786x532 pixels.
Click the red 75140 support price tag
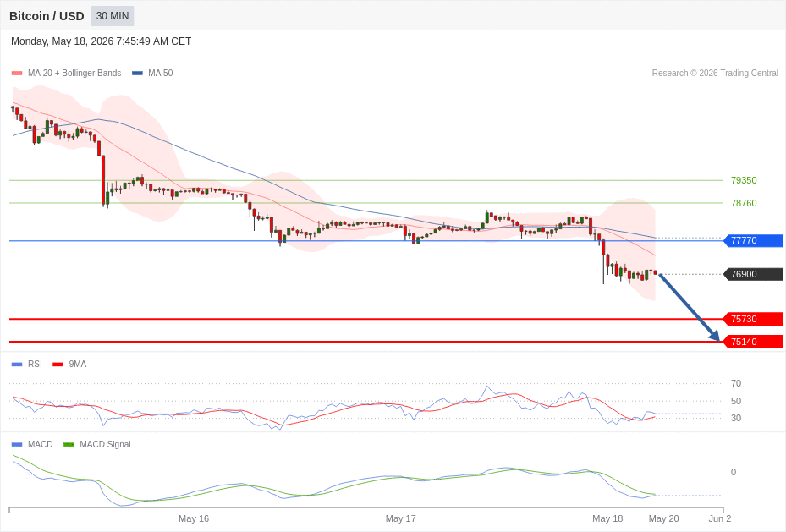tap(753, 342)
